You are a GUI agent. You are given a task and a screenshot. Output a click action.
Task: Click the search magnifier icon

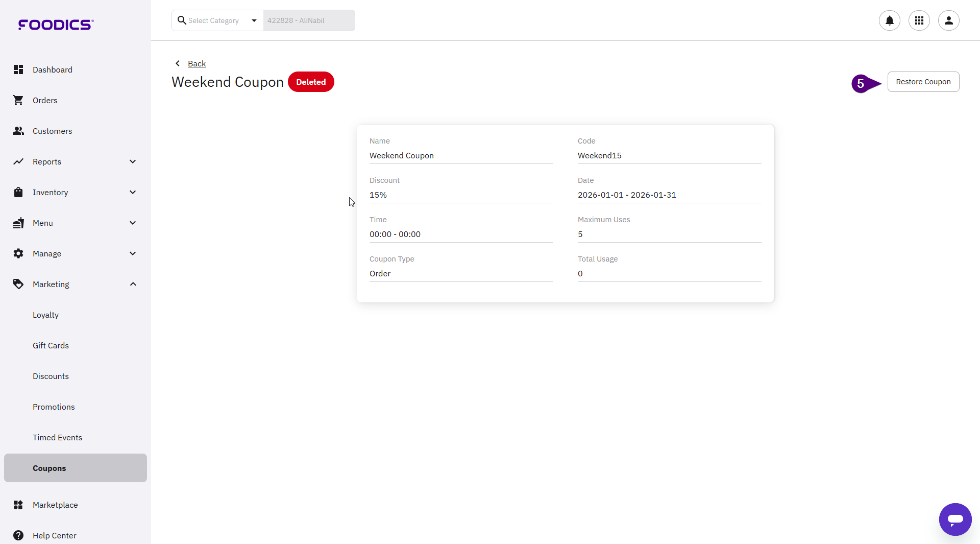181,20
